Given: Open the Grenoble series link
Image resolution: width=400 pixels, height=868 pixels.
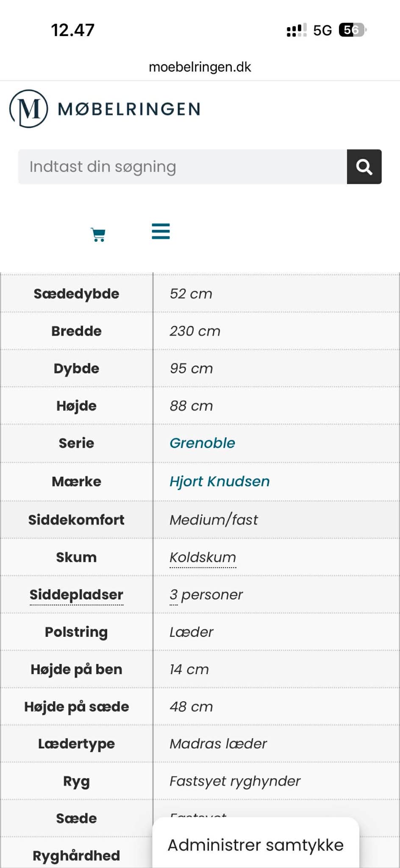Looking at the screenshot, I should click(202, 443).
